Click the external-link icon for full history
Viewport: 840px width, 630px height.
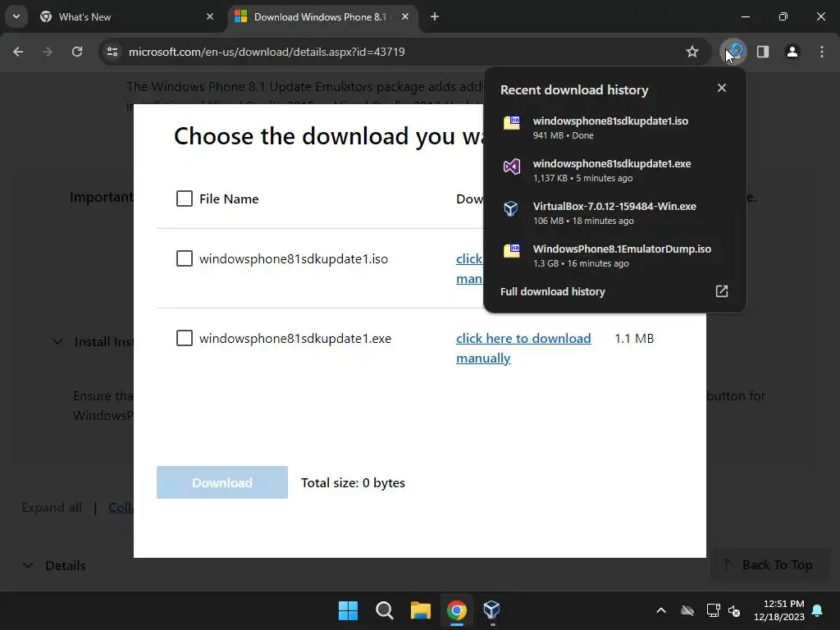pyautogui.click(x=722, y=291)
